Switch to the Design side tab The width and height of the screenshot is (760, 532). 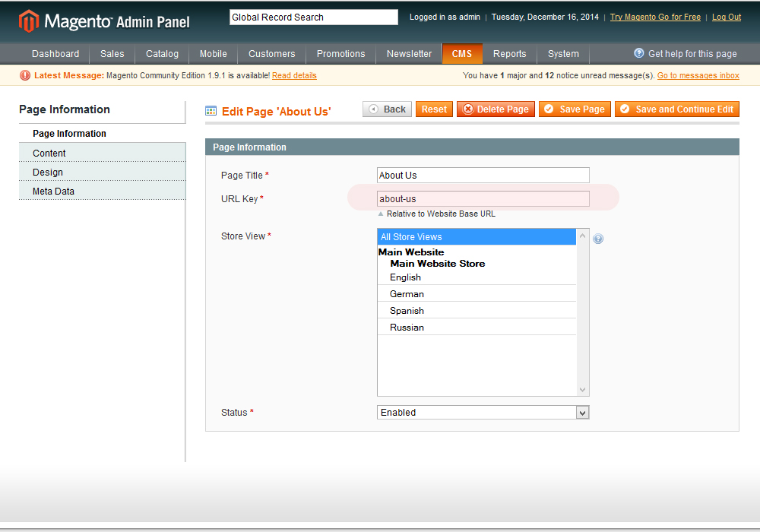pyautogui.click(x=103, y=172)
